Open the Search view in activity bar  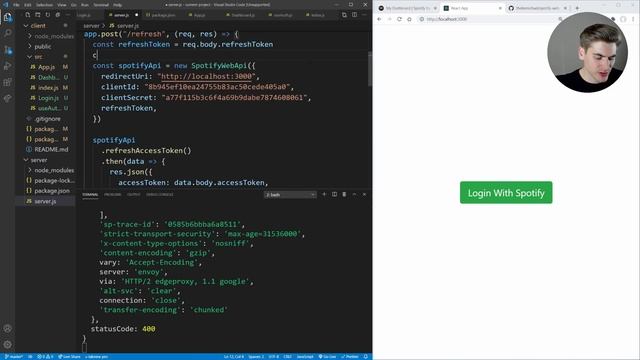[x=7, y=33]
